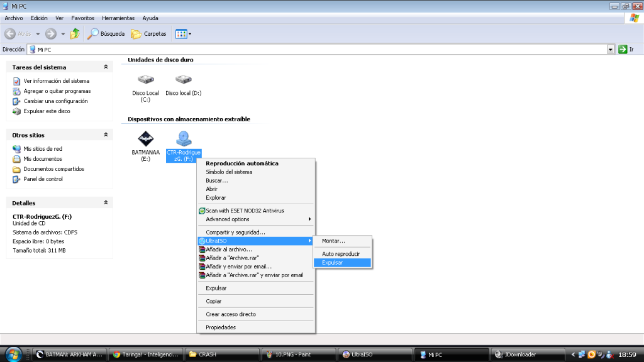The image size is (644, 362).
Task: Switch to CRASH folder taskbar button
Action: click(222, 354)
